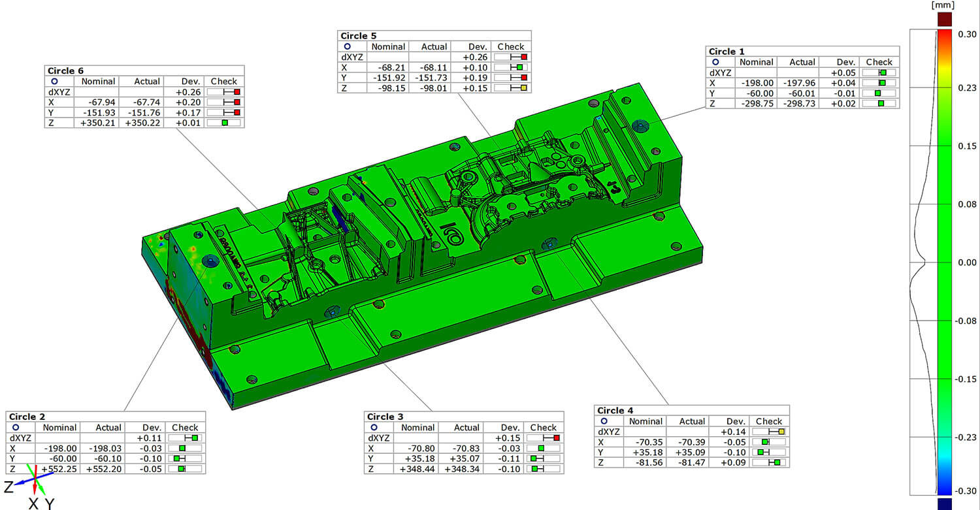This screenshot has height=510, width=980.
Task: Click the circle icon in Circle 5 header
Action: [x=348, y=47]
